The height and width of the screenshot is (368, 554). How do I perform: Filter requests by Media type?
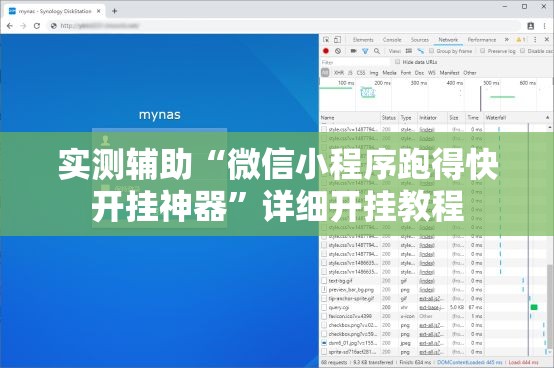pos(389,72)
